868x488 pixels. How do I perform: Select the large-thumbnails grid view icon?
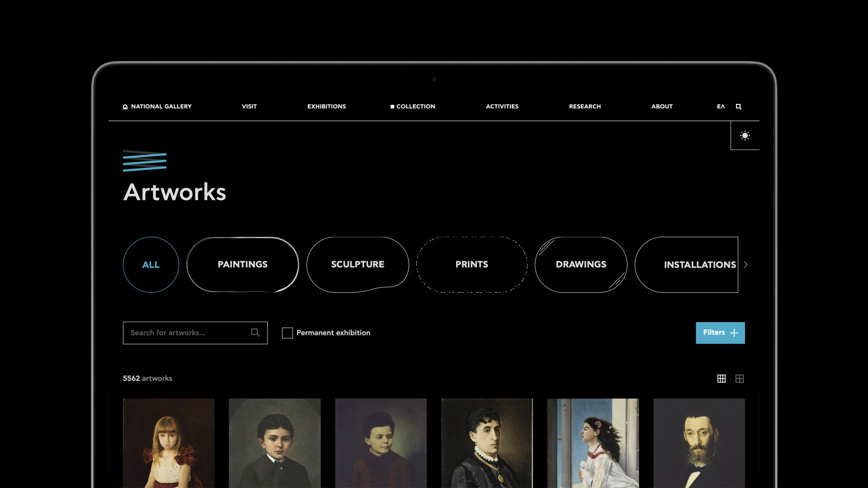739,379
